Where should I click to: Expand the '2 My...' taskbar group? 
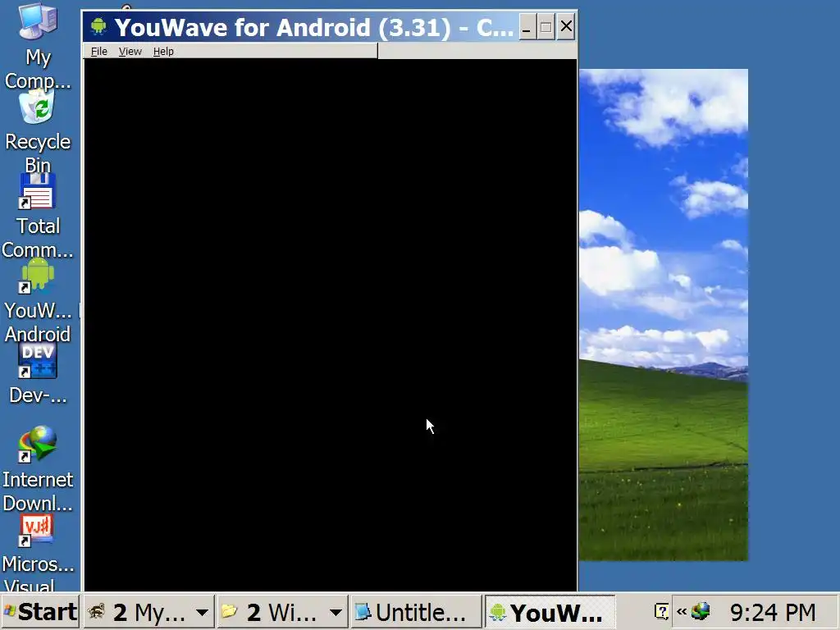[149, 612]
